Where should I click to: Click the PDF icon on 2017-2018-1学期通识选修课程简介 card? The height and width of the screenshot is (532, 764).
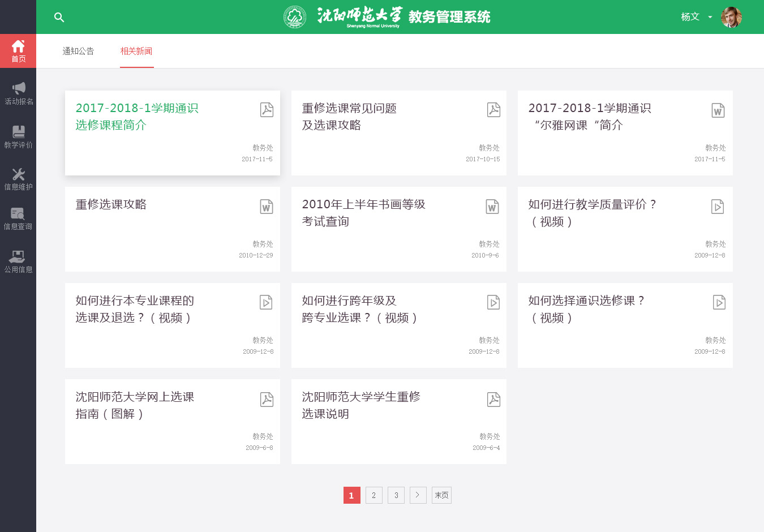coord(267,110)
